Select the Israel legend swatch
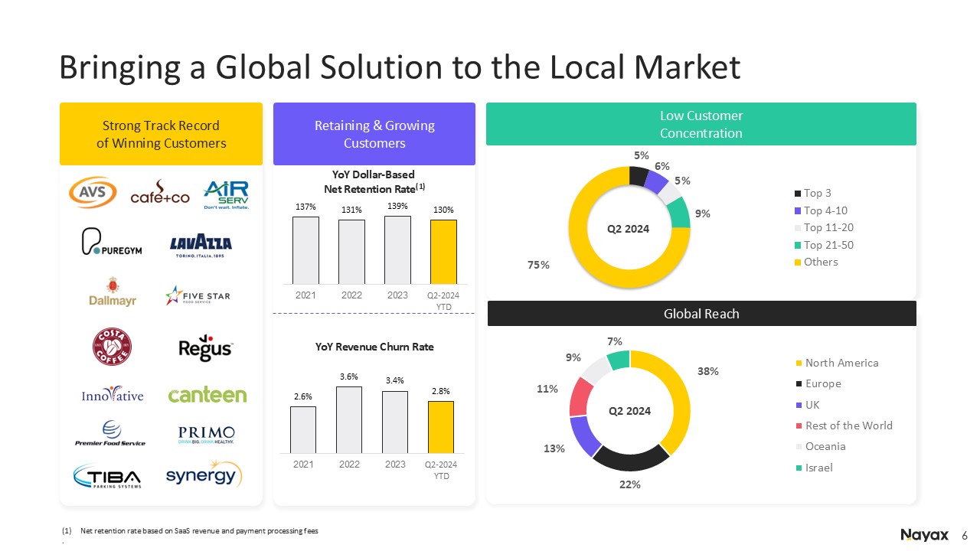 coord(799,468)
